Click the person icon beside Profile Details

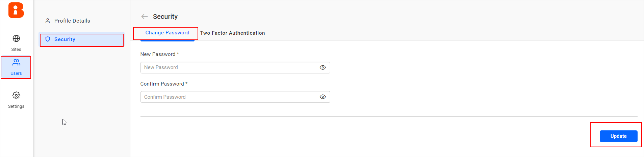tap(48, 21)
